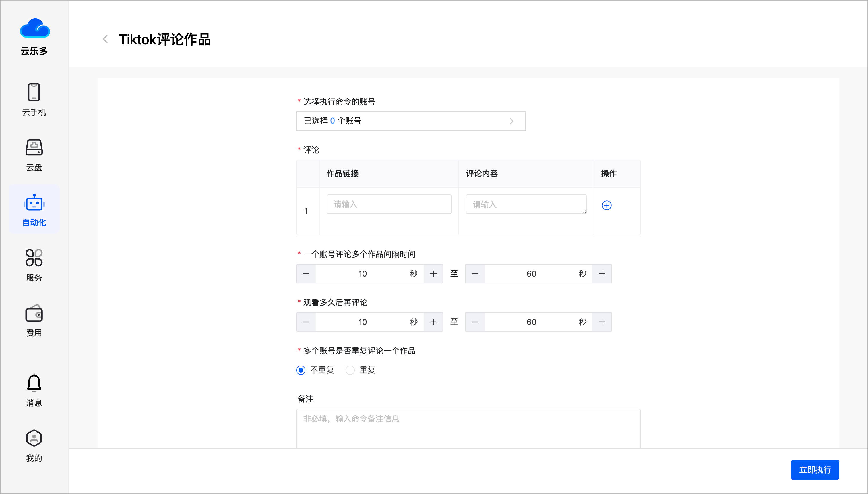Add a comment row with the plus-circle icon

click(x=607, y=205)
